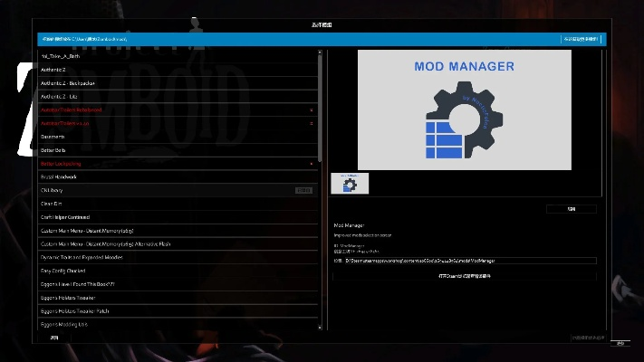
Task: Click the top-right blue bar button
Action: click(x=580, y=40)
